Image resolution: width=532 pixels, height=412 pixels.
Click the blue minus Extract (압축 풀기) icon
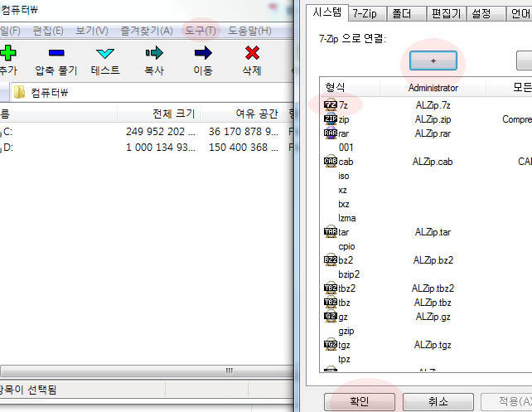pos(56,53)
